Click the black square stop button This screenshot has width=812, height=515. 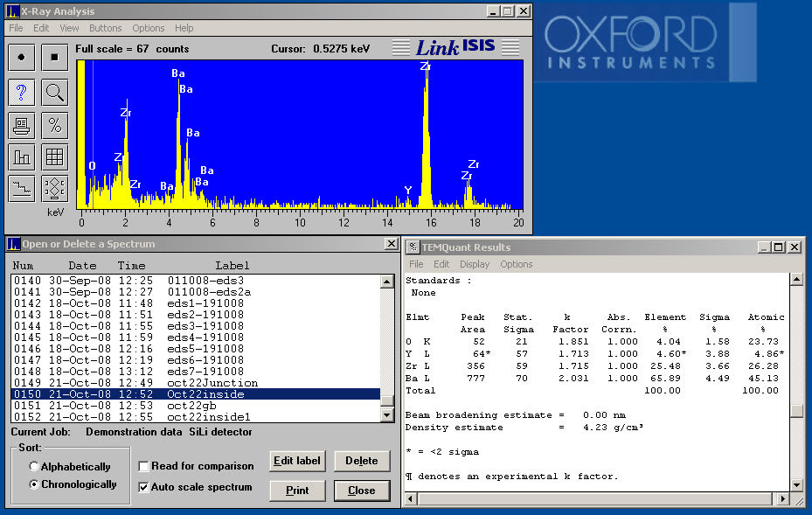tap(54, 57)
